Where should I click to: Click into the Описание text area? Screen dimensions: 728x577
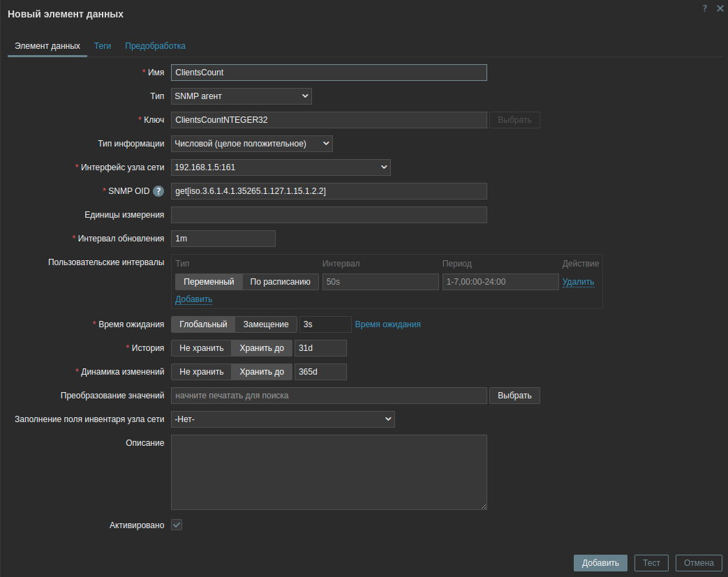pos(329,472)
